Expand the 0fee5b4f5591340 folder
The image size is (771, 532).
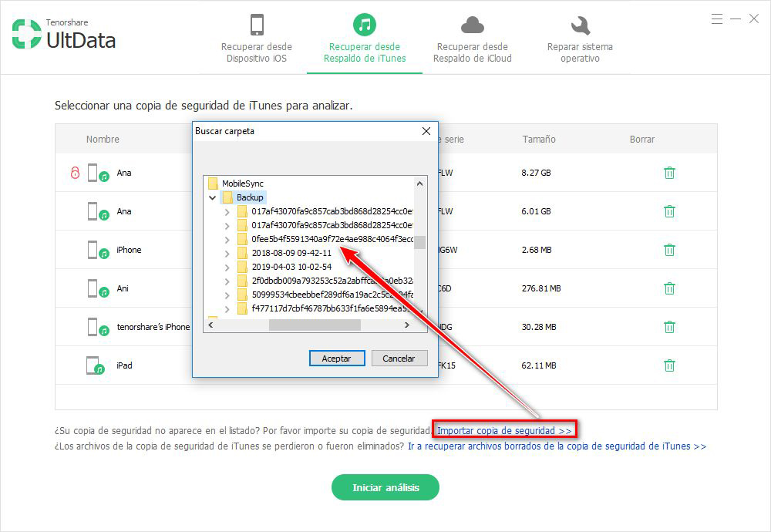pos(227,240)
